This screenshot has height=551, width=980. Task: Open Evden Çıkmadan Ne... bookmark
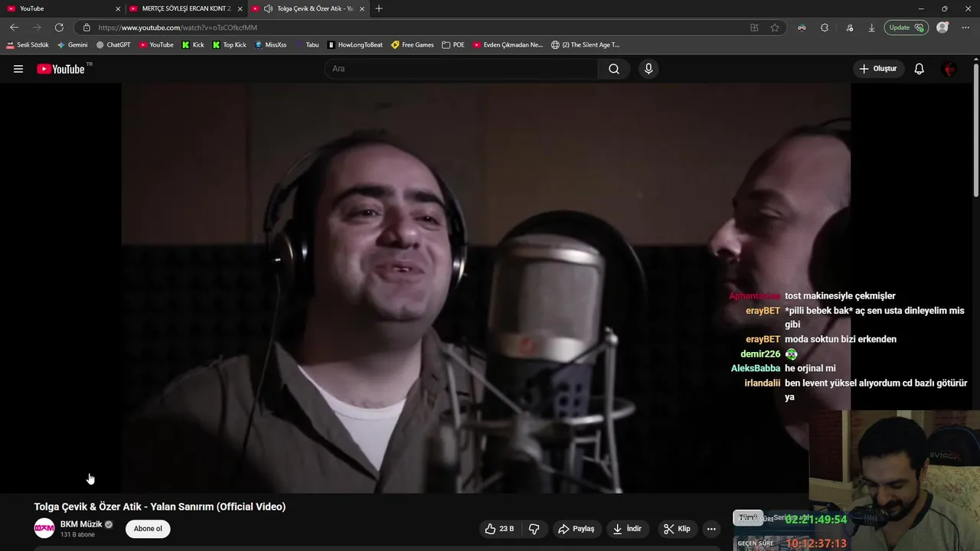tap(508, 45)
